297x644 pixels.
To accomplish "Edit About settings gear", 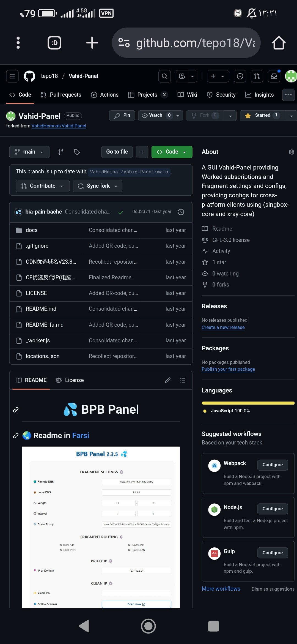I will (x=291, y=152).
